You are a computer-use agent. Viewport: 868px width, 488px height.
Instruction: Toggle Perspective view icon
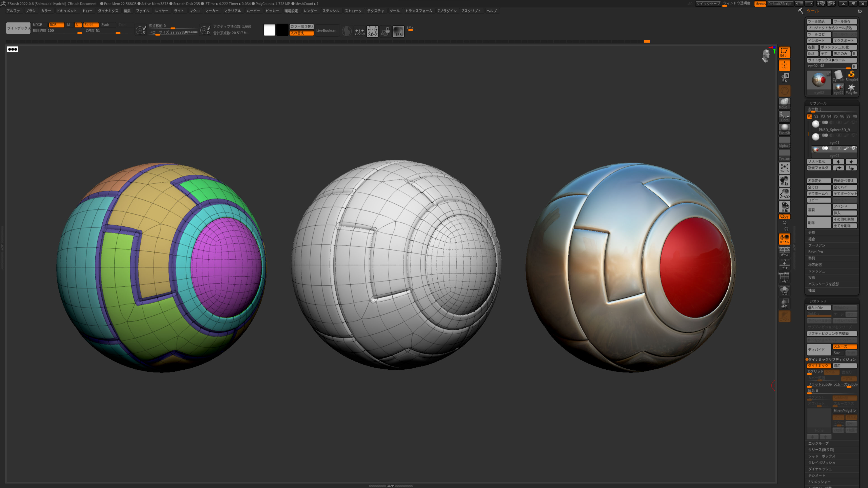(x=784, y=252)
